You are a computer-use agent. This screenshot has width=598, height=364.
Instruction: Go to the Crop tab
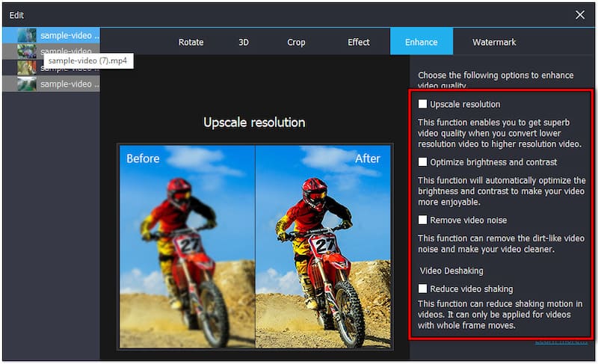(x=296, y=43)
